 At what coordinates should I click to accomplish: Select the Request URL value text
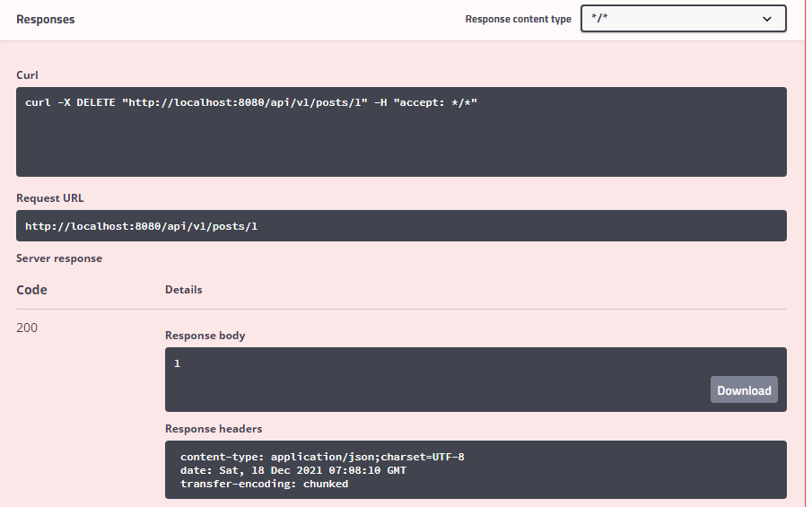tap(142, 226)
